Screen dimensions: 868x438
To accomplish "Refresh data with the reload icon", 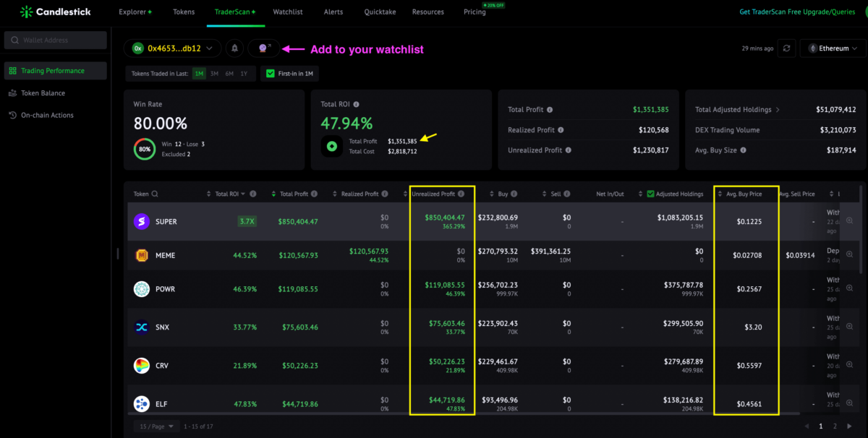I will [787, 48].
